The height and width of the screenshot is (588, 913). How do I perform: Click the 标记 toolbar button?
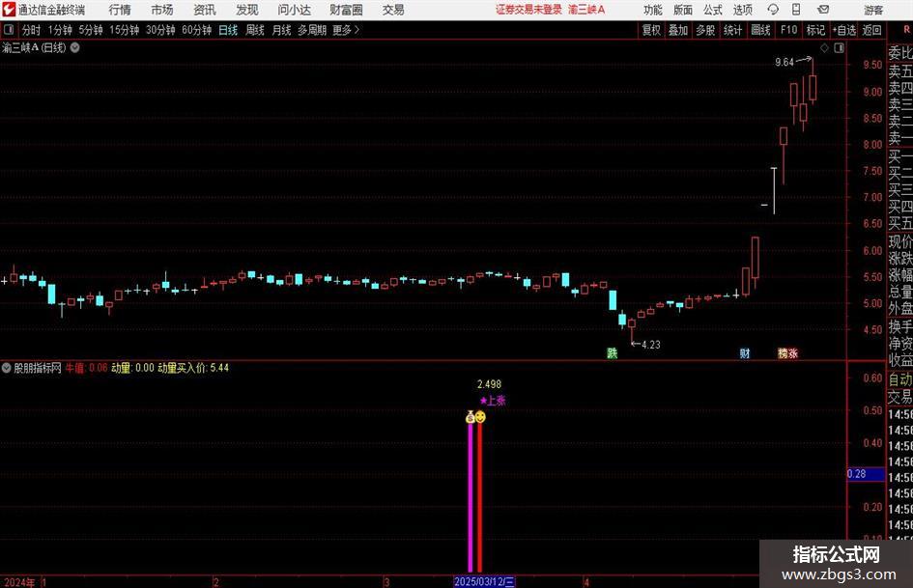tap(815, 30)
